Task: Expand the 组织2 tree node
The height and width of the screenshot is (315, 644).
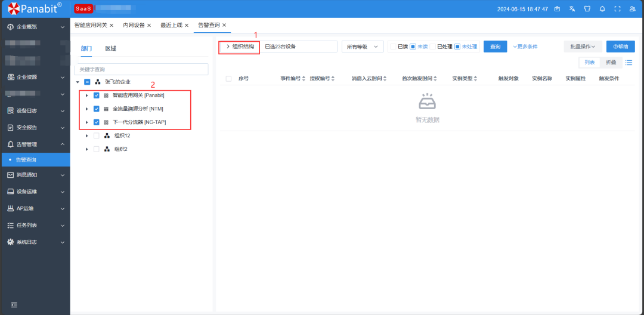Action: (86, 149)
